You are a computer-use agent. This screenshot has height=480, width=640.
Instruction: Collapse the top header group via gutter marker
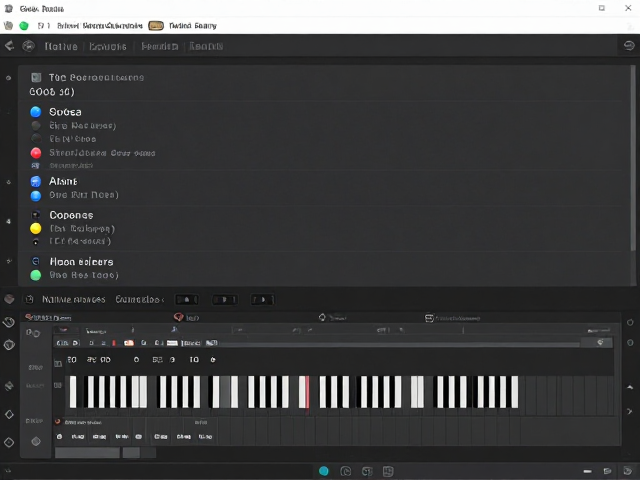click(8, 78)
